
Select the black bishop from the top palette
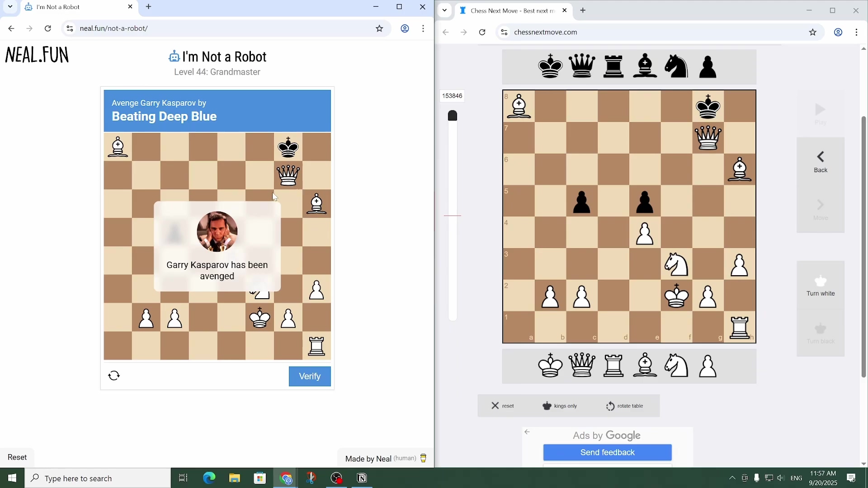tap(646, 67)
